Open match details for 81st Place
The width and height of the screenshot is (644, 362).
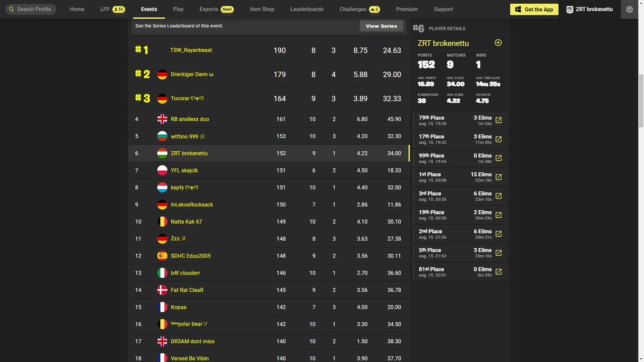[499, 272]
